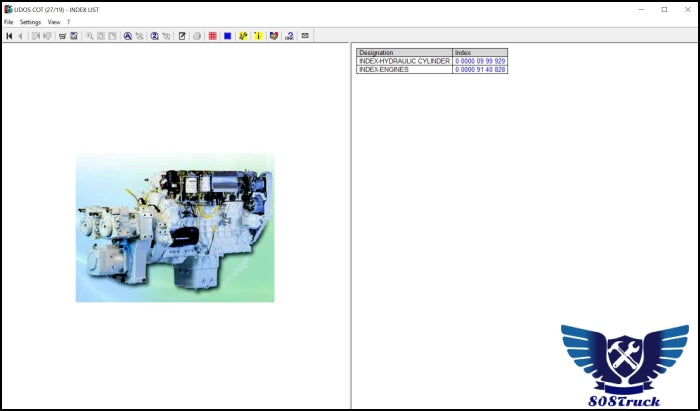Image resolution: width=700 pixels, height=411 pixels.
Task: Open index link 0 0000 91 40 828
Action: pyautogui.click(x=480, y=70)
